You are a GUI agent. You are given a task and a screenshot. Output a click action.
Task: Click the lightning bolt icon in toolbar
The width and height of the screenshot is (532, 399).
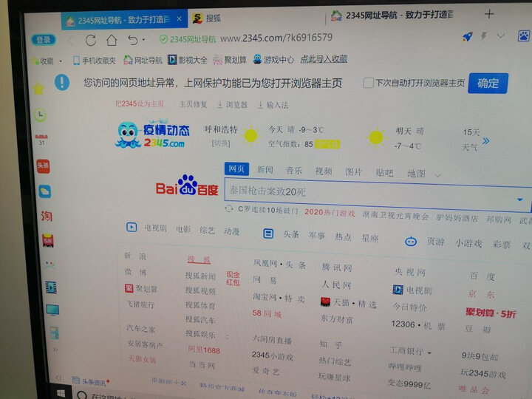[484, 35]
